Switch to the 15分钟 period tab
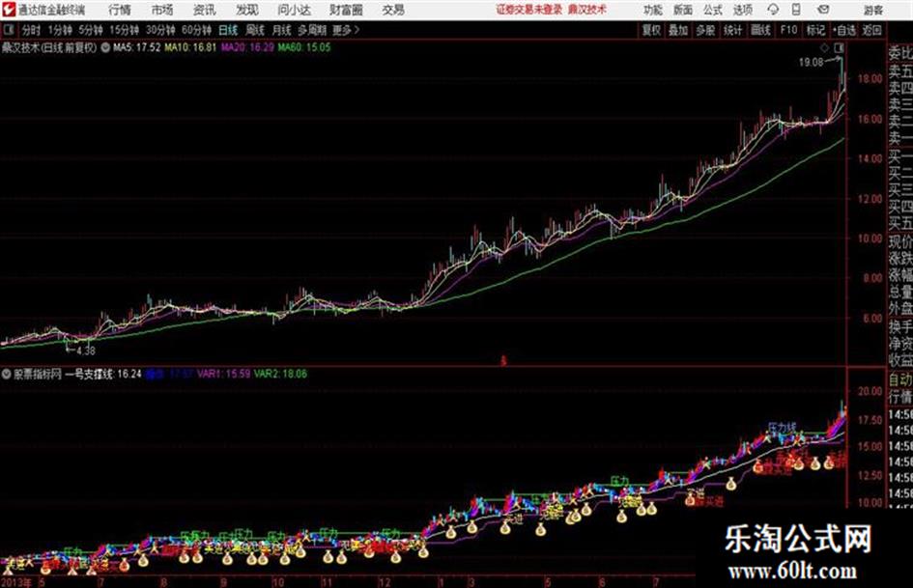The image size is (913, 588). click(x=125, y=30)
